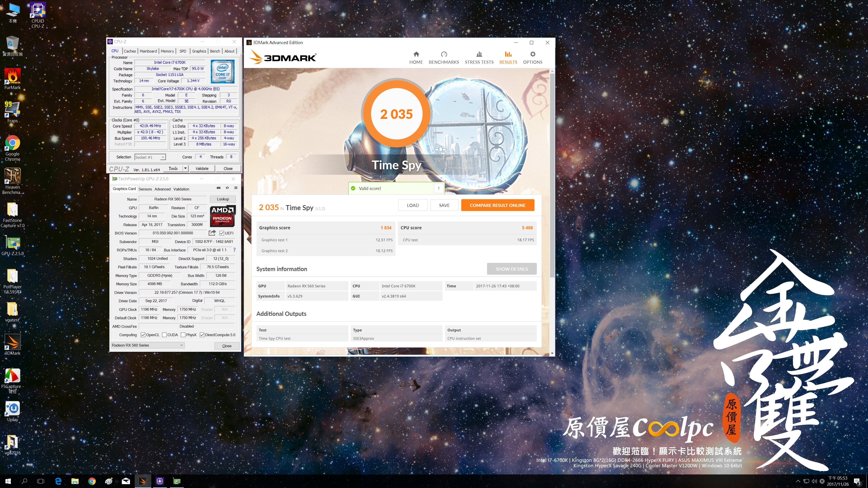Open Task View on the taskbar
The height and width of the screenshot is (488, 868).
click(x=40, y=481)
